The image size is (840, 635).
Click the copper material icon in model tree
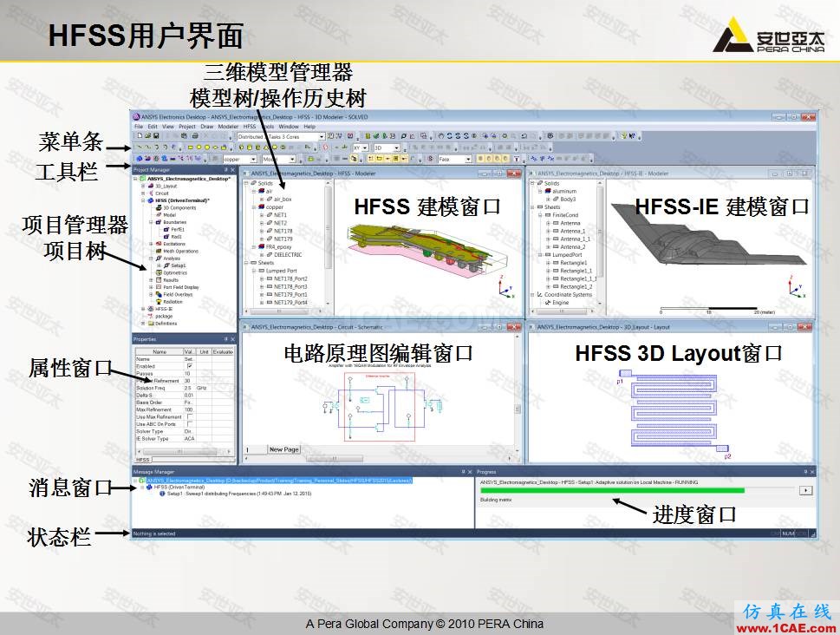point(262,207)
